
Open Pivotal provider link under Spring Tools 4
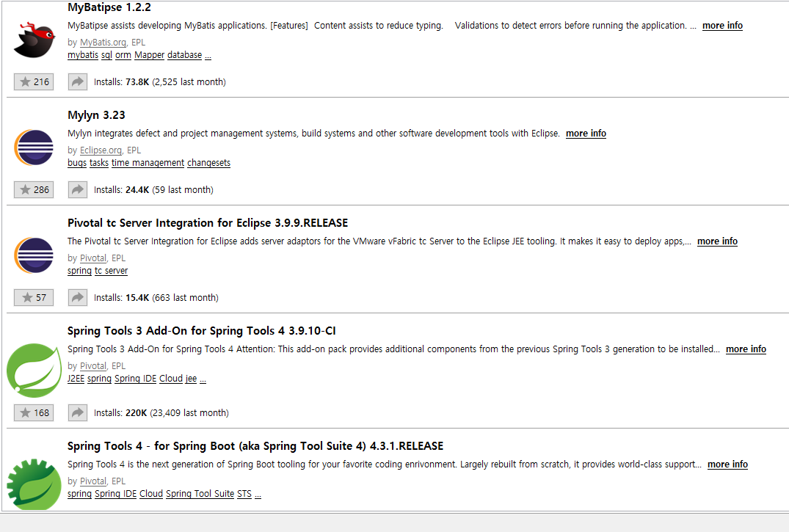click(x=93, y=481)
